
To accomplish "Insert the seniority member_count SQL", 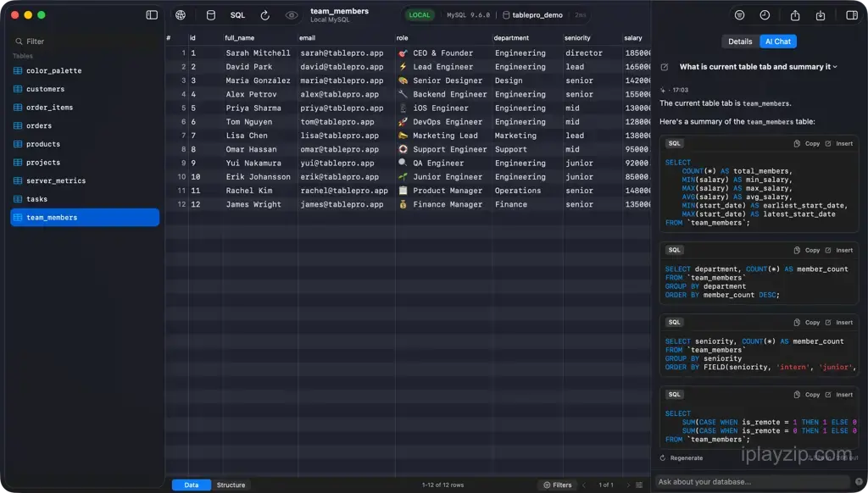I will 839,322.
